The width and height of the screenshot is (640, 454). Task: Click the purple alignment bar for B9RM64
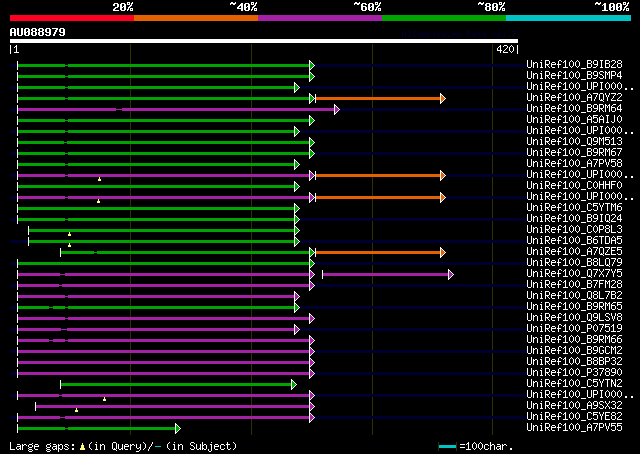[x=176, y=109]
